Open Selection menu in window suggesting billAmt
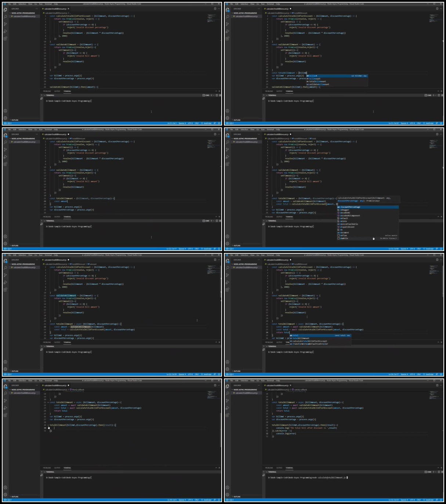446x504 pixels. [x=244, y=4]
